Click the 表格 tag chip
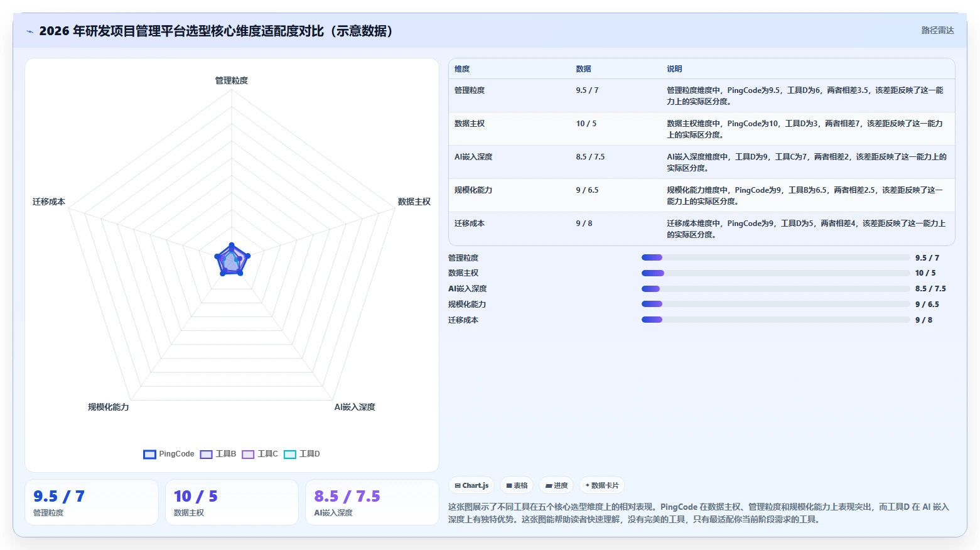 pos(517,485)
